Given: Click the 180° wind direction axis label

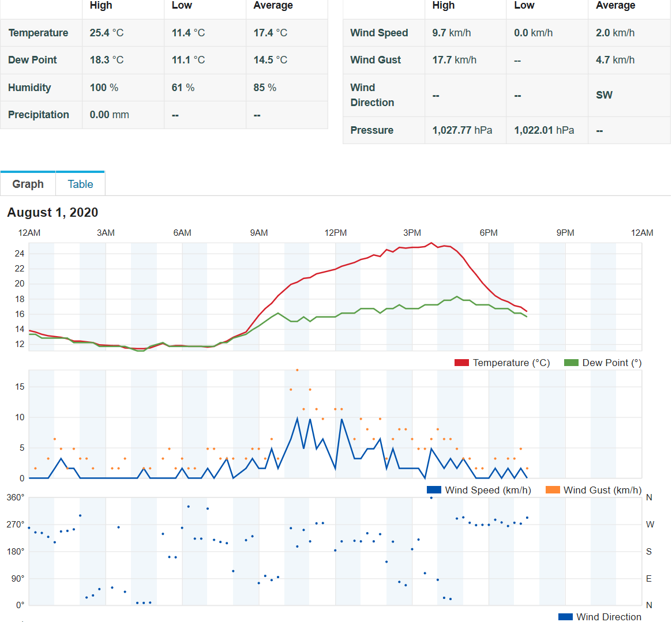Looking at the screenshot, I should [16, 552].
